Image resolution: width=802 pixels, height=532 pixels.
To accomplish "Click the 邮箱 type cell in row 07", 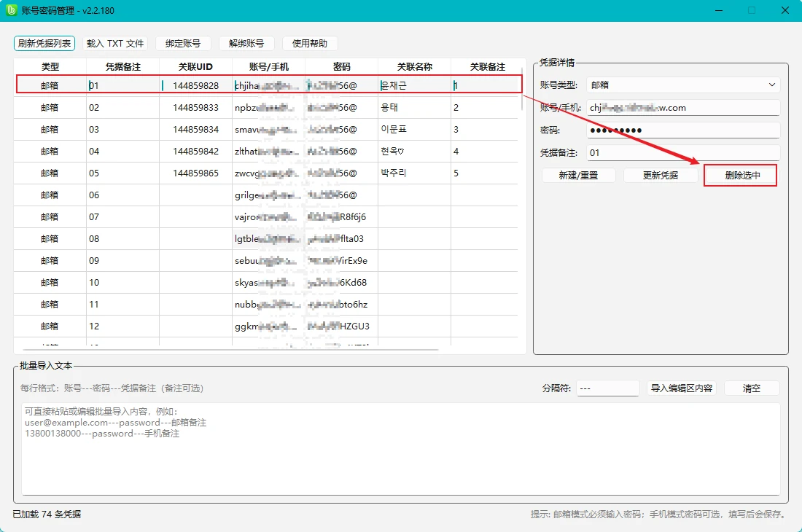I will pos(50,216).
